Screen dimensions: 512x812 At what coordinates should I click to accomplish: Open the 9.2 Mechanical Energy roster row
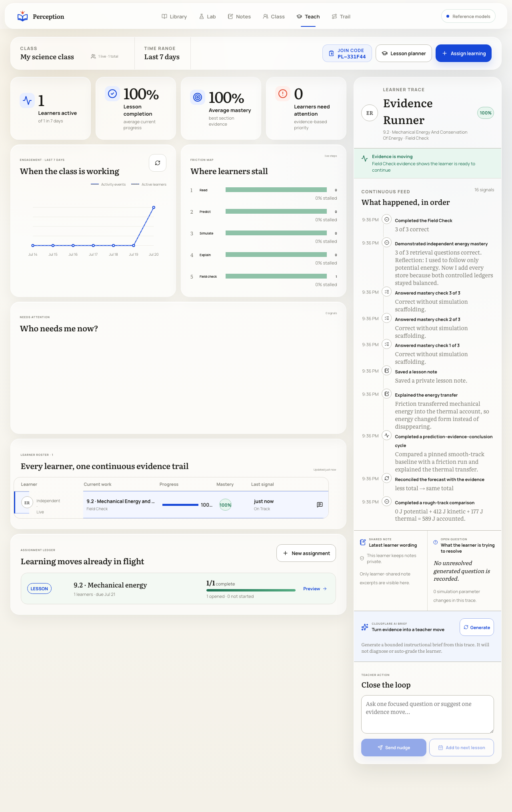click(171, 505)
